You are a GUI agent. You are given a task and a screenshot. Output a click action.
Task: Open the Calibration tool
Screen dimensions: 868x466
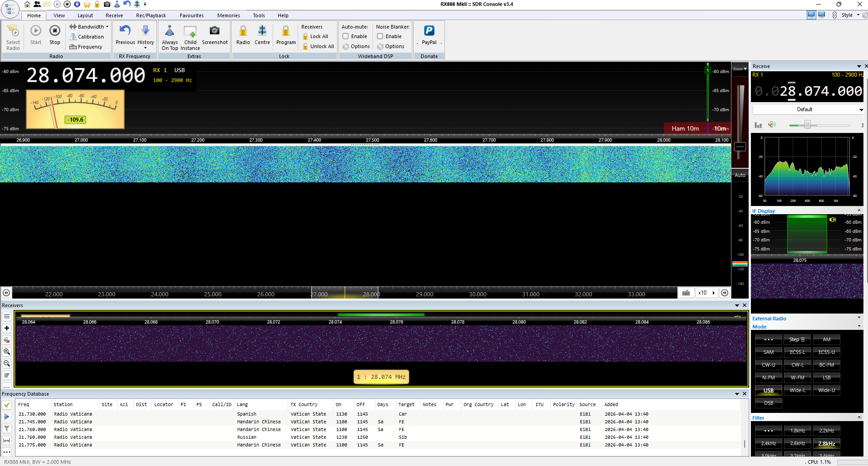tap(87, 37)
